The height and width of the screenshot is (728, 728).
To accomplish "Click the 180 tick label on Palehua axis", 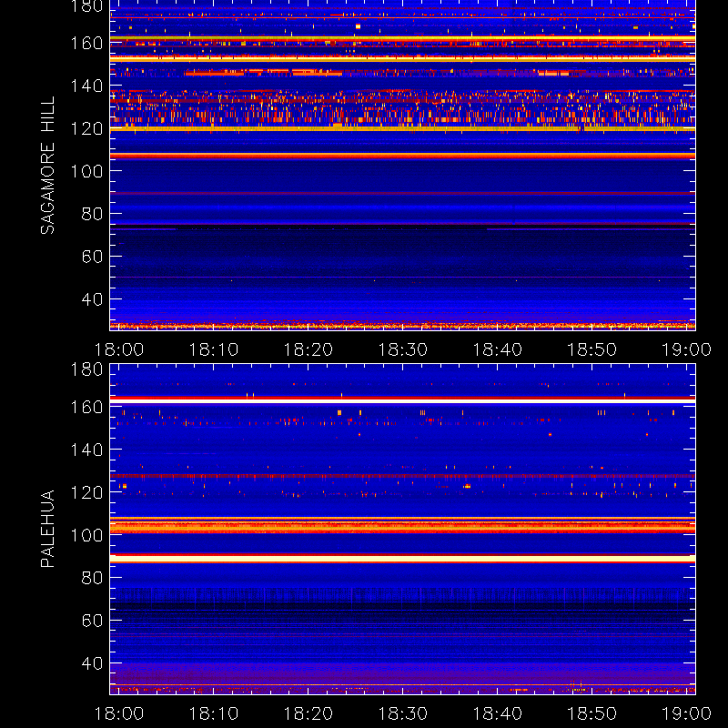I will click(x=86, y=369).
